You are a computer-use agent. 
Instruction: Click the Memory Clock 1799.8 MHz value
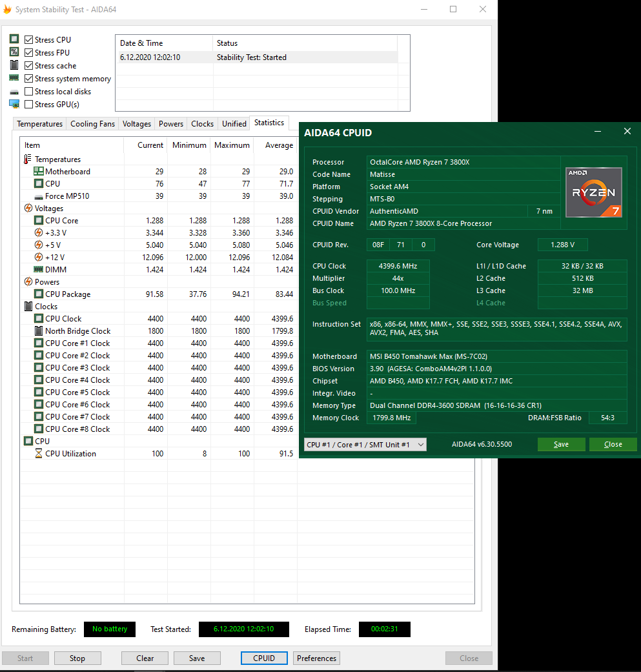click(x=392, y=418)
